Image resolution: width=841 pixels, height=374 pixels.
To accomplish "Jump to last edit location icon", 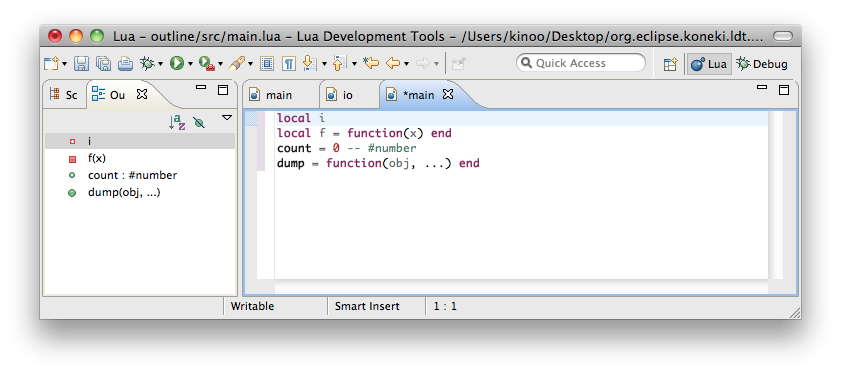I will pyautogui.click(x=371, y=63).
